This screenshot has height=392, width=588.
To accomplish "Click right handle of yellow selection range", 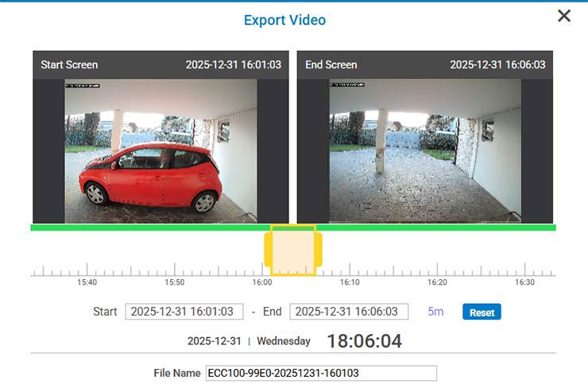I will click(319, 250).
